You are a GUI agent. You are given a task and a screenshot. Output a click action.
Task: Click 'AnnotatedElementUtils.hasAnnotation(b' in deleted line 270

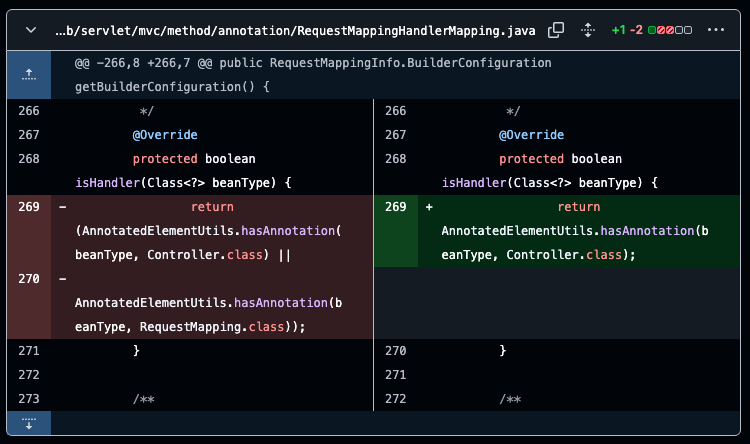point(209,303)
